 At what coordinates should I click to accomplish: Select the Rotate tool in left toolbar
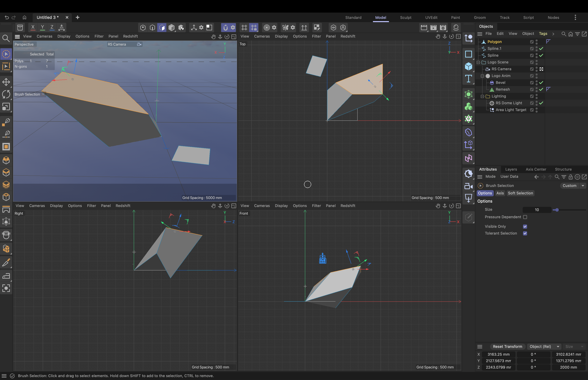(x=6, y=94)
